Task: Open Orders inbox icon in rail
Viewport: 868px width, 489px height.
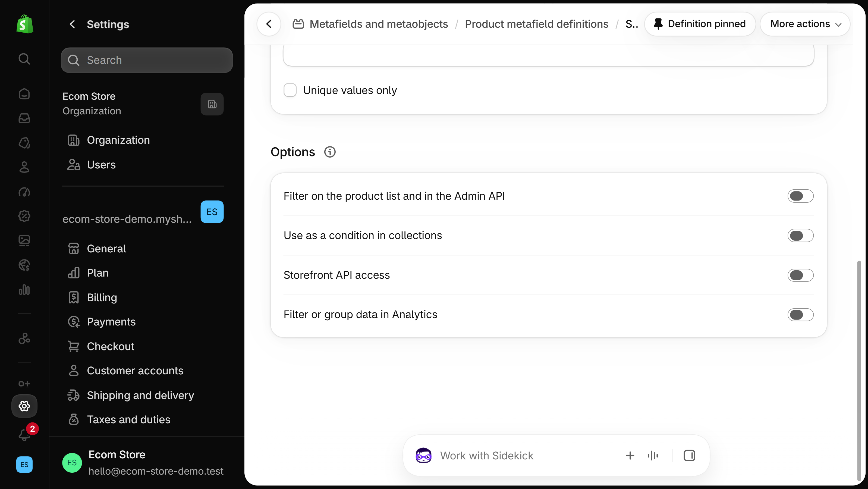Action: tap(24, 118)
